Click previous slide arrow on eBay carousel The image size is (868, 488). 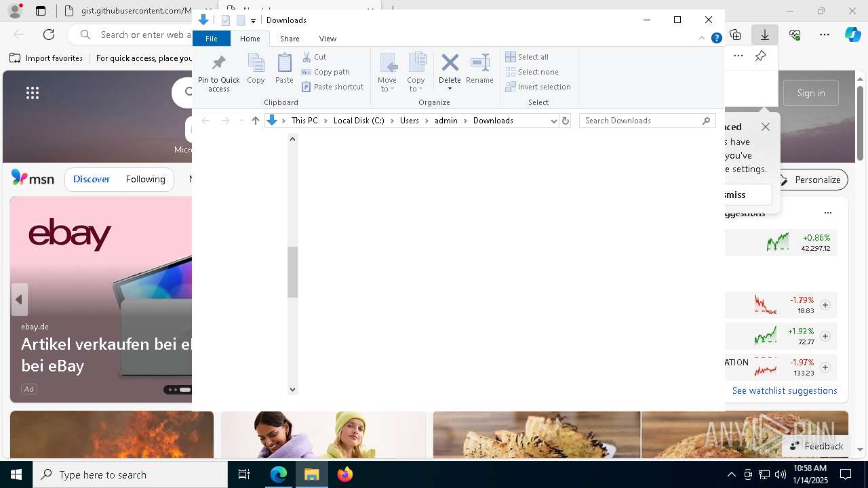[19, 300]
